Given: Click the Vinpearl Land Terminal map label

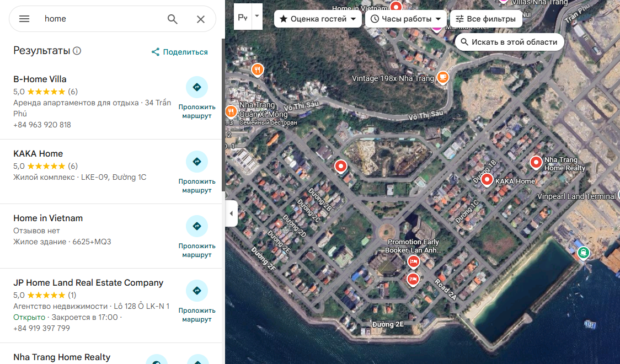Looking at the screenshot, I should pos(576,196).
